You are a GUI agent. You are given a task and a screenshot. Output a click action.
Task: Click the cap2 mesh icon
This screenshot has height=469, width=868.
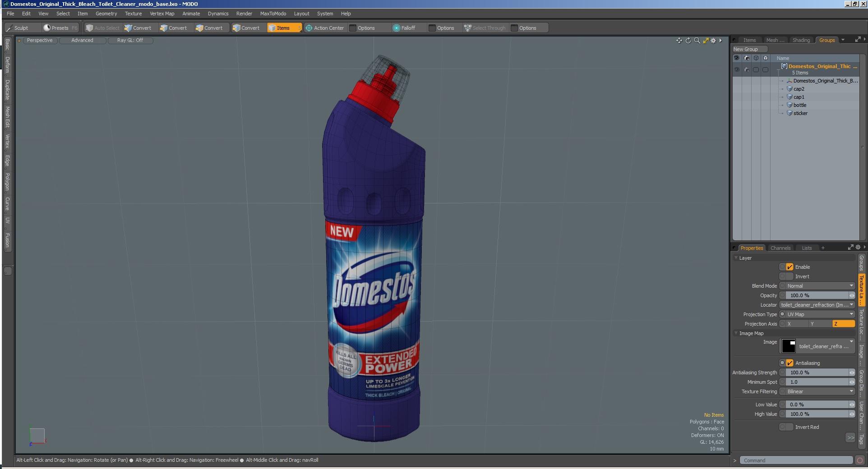point(790,89)
